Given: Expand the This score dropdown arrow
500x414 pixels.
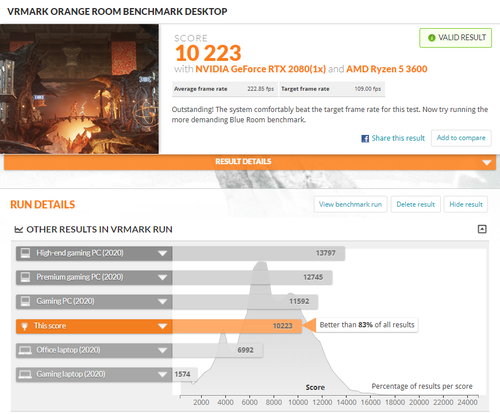Looking at the screenshot, I should [162, 326].
